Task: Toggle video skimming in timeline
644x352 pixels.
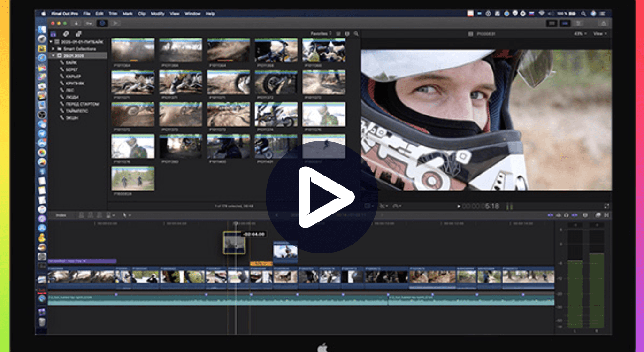Action: pos(550,215)
